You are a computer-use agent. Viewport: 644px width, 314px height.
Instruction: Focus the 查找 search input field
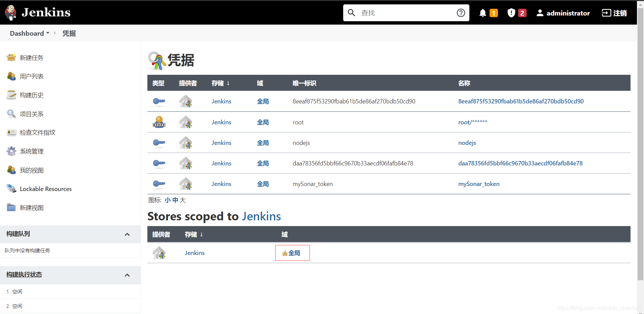(406, 13)
